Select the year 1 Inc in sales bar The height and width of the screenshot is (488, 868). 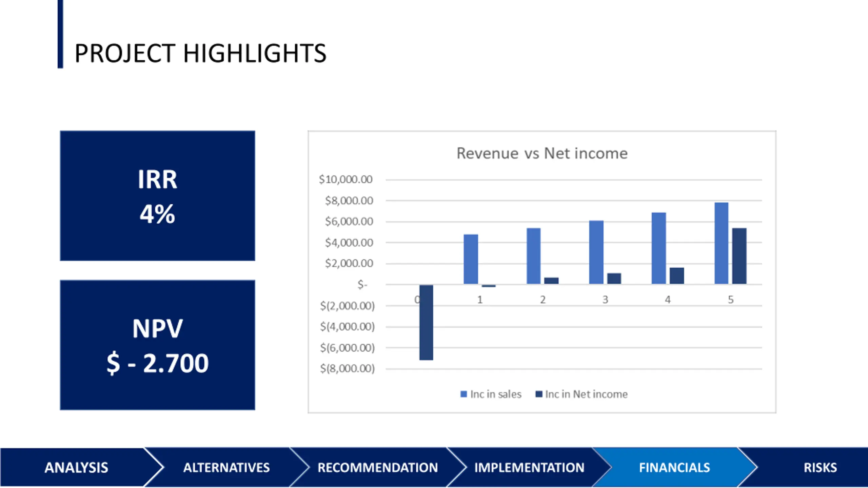471,259
